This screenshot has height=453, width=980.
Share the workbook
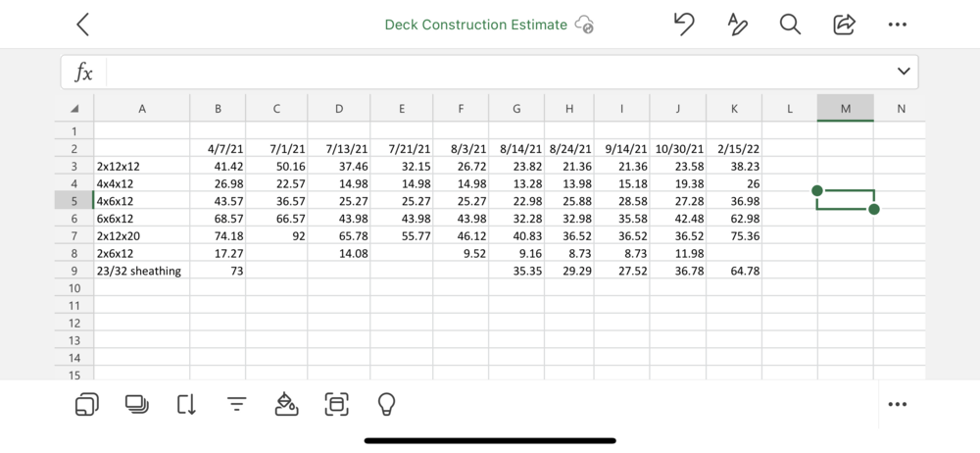(x=843, y=25)
